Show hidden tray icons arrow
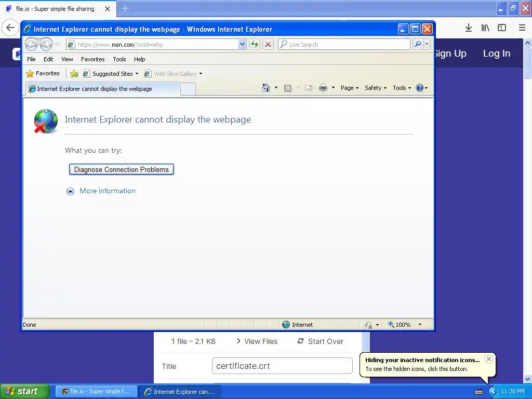This screenshot has width=532, height=399. click(493, 392)
